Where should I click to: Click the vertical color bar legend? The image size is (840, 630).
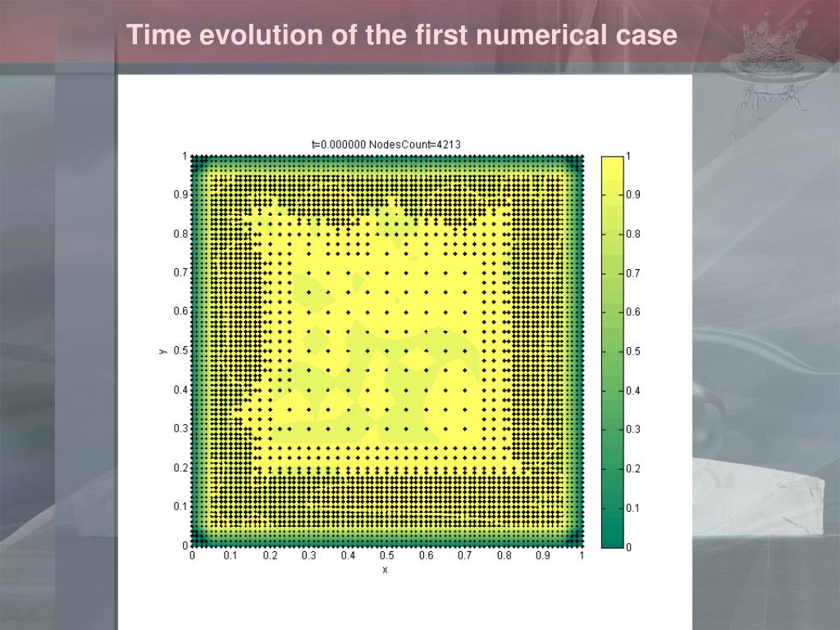[x=612, y=352]
